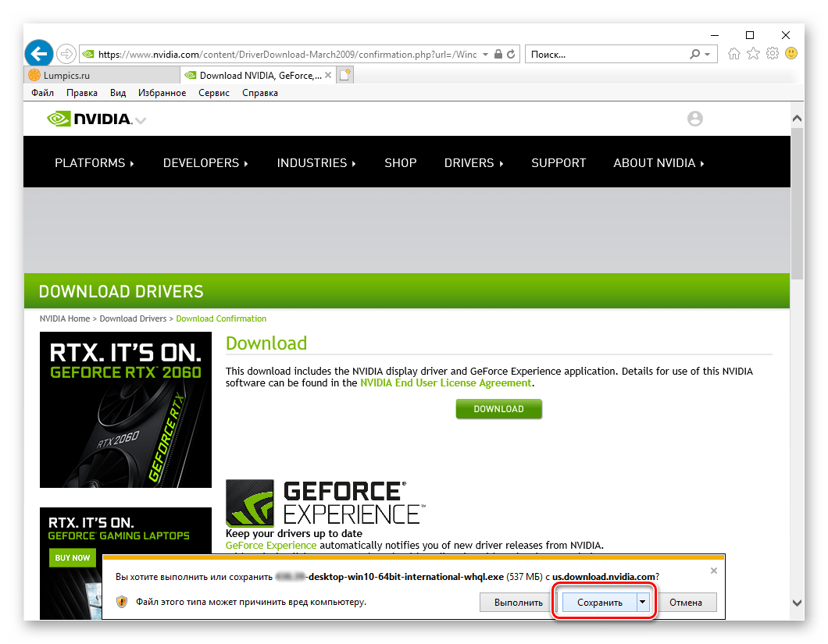
Task: Expand the DEVELOPERS navigation menu
Action: click(205, 163)
